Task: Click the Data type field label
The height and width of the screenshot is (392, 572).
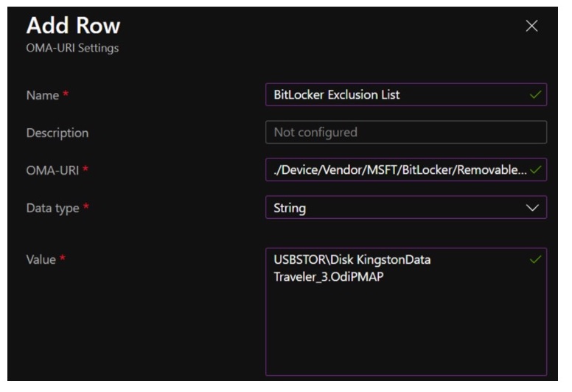Action: coord(52,209)
